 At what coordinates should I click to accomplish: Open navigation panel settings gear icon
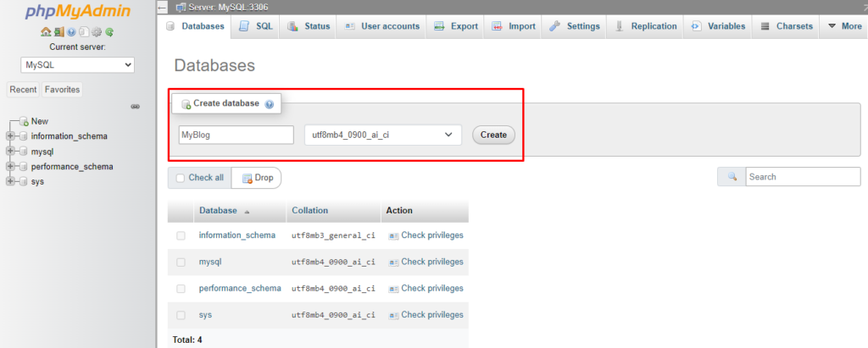point(97,32)
